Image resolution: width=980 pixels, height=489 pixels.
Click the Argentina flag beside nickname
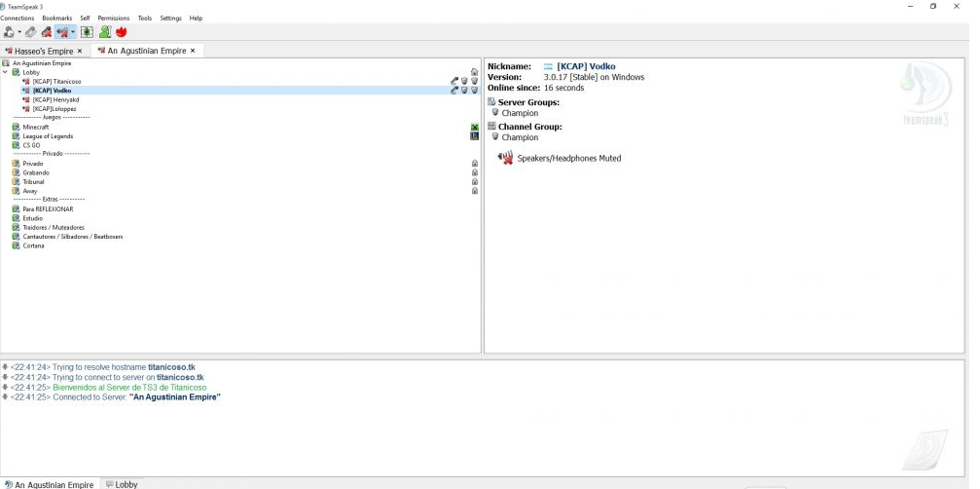tap(548, 66)
